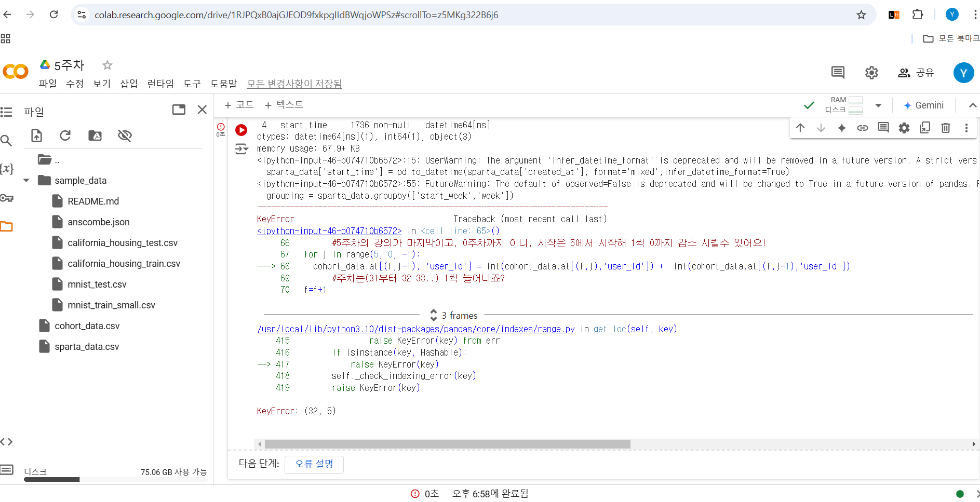This screenshot has height=502, width=980.
Task: Collapse the sample_data folder
Action: [26, 181]
